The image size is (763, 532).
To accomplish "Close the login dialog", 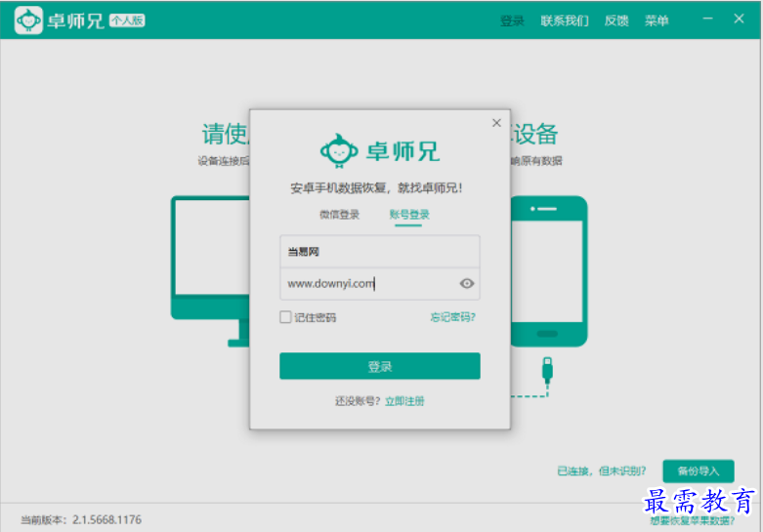I will 496,123.
